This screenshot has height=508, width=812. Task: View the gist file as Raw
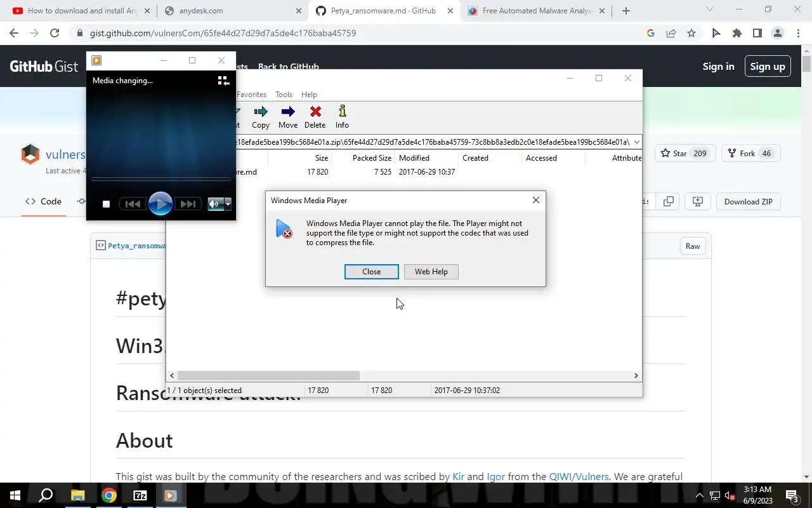point(693,246)
